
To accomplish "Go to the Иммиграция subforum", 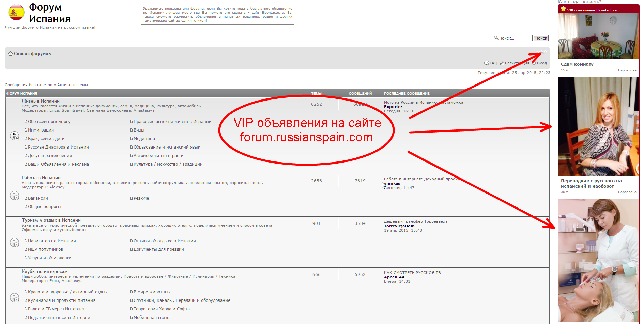I will coord(41,130).
